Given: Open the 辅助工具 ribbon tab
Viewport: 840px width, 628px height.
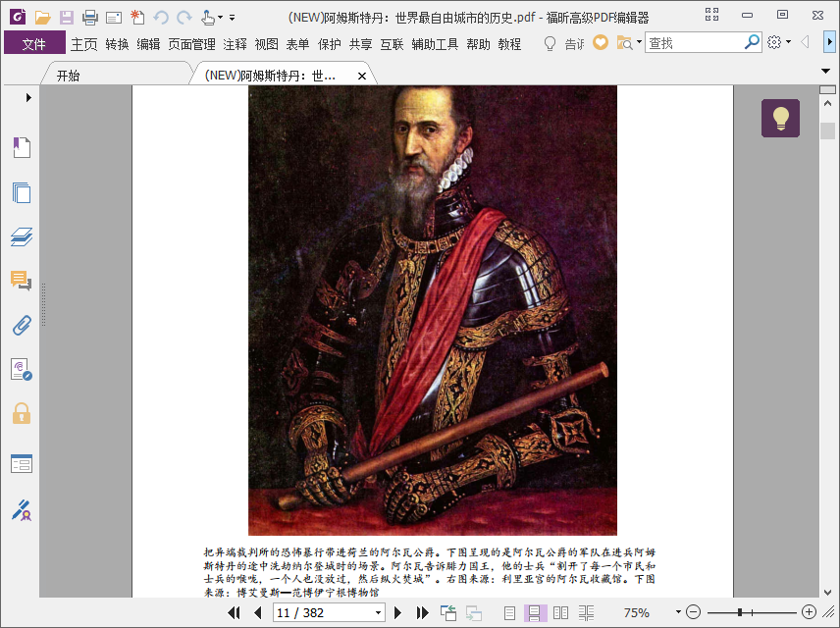Looking at the screenshot, I should pos(435,44).
